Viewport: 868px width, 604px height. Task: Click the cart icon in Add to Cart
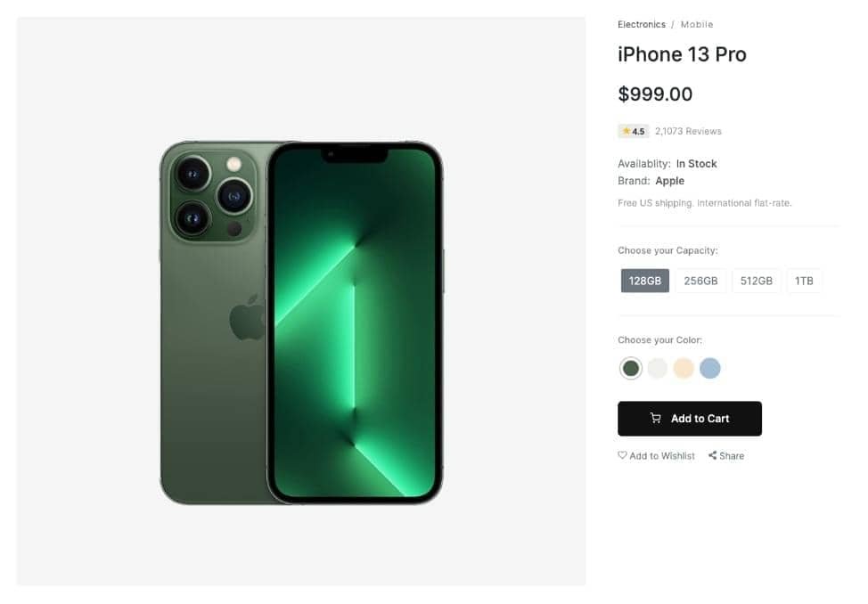tap(656, 419)
